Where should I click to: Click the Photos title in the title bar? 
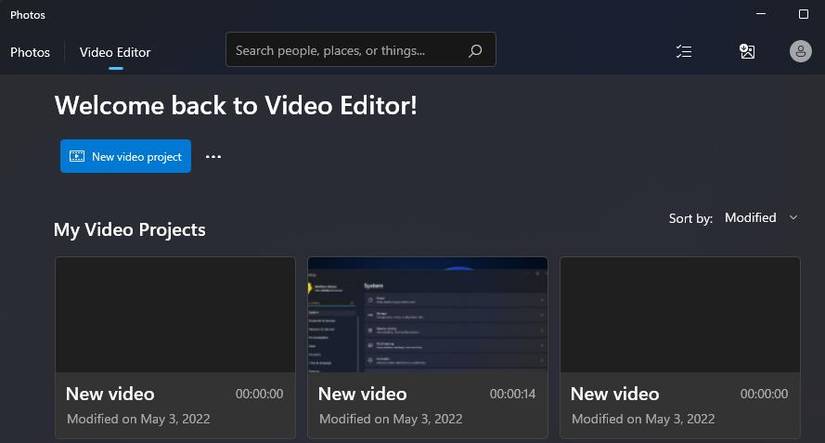tap(27, 15)
